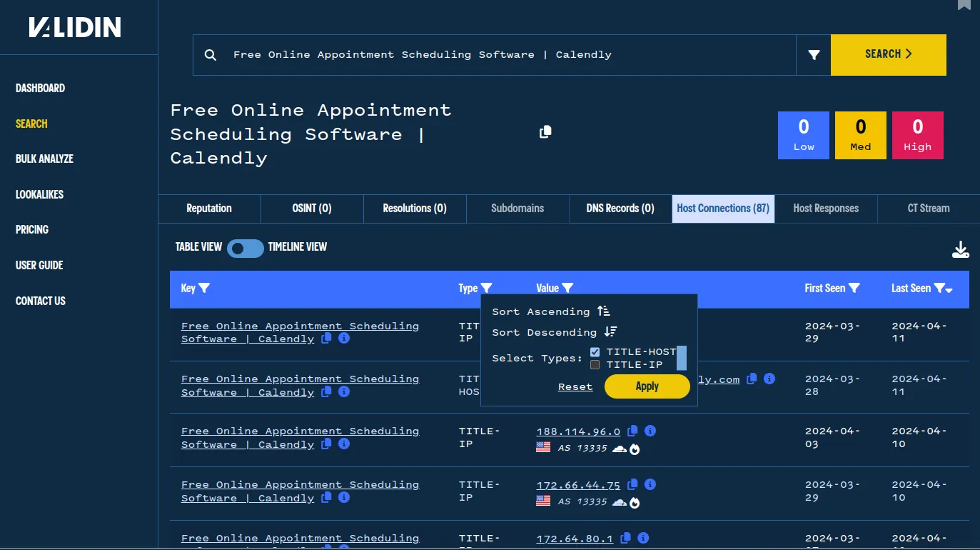Viewport: 980px width, 550px height.
Task: Click the Validin logo
Action: (75, 28)
